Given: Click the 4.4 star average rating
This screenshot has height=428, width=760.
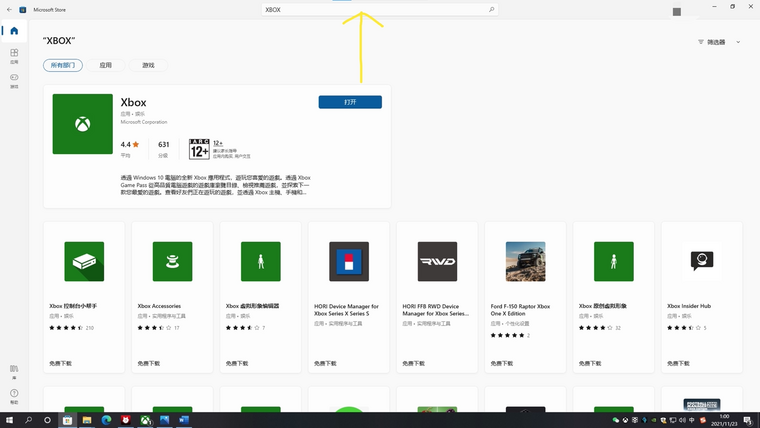Looking at the screenshot, I should pyautogui.click(x=129, y=144).
